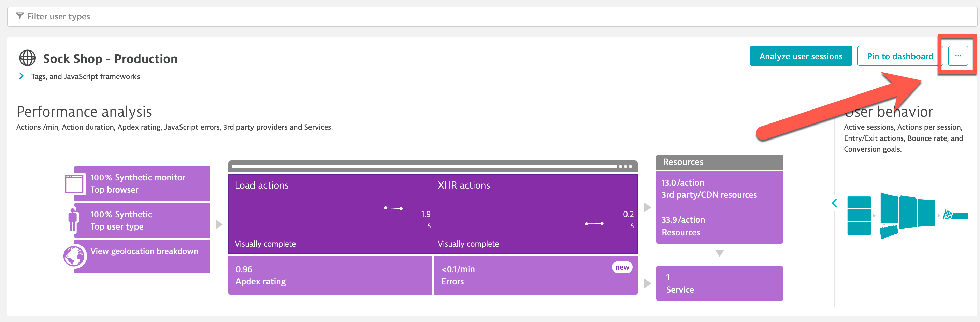980x322 pixels.
Task: Click the checkered conversion goal flag icon
Action: click(x=947, y=215)
